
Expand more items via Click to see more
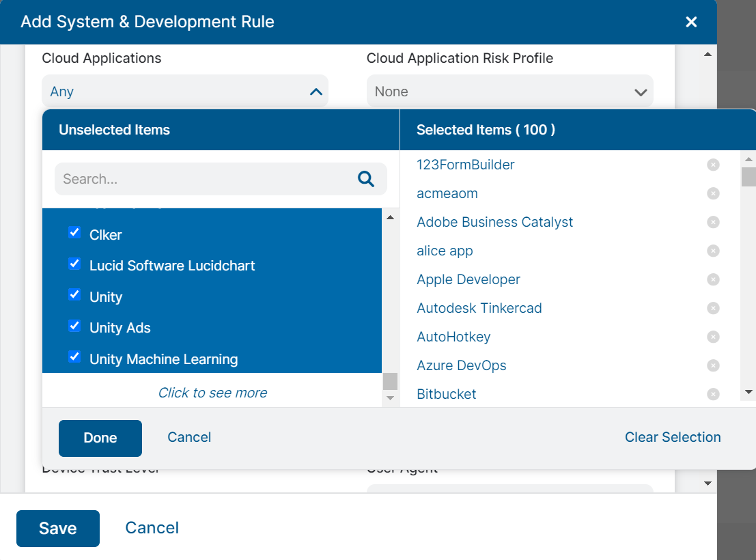pos(212,393)
